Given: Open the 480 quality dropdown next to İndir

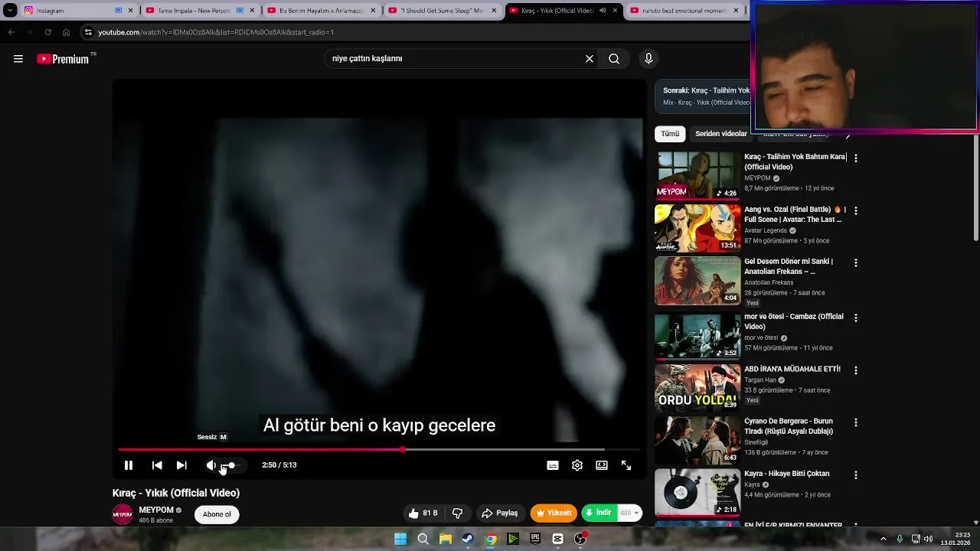Looking at the screenshot, I should tap(629, 513).
